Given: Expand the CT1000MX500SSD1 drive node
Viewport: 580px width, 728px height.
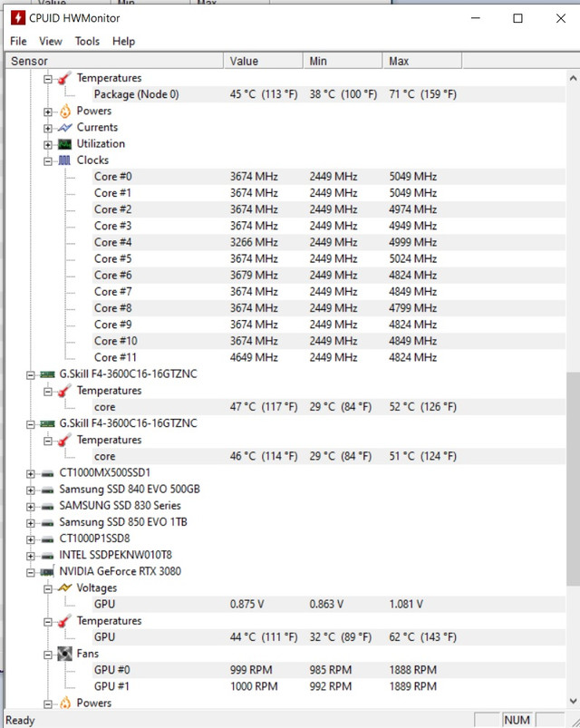Looking at the screenshot, I should (x=31, y=473).
